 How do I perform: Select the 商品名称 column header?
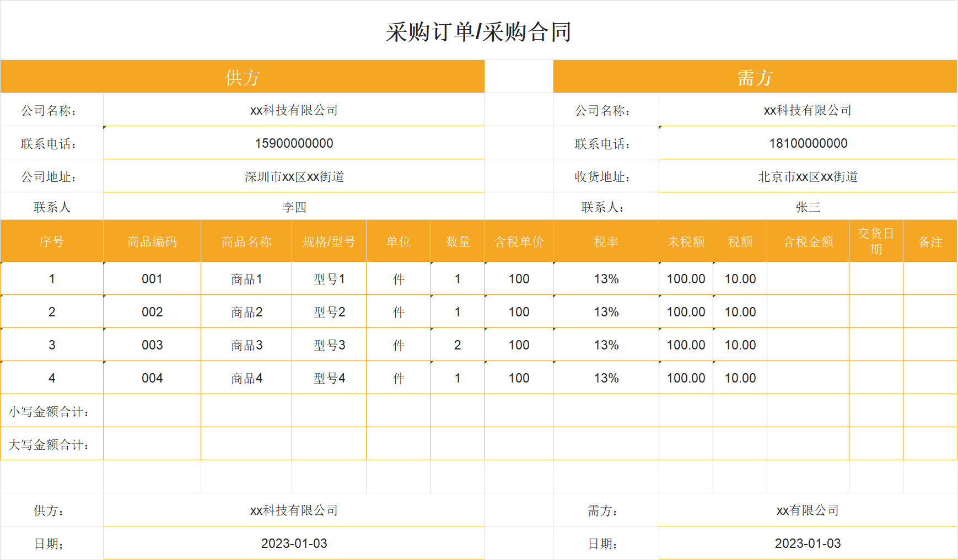point(246,241)
